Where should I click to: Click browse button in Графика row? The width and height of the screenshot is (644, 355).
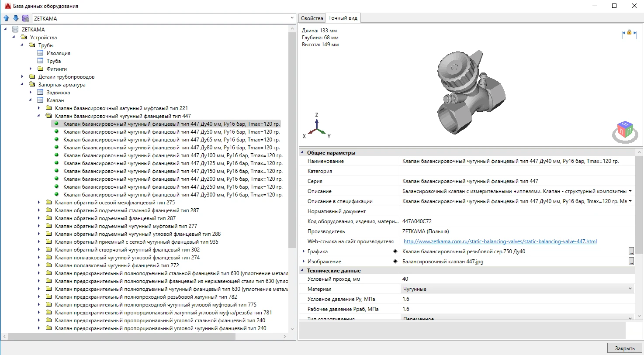(x=631, y=252)
